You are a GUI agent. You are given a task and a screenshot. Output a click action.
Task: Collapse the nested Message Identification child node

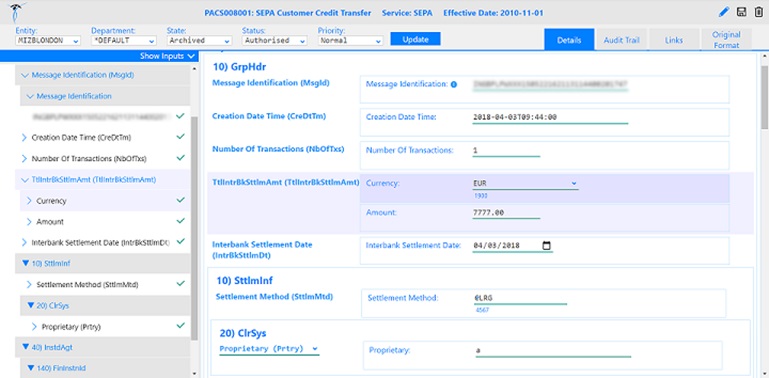pyautogui.click(x=30, y=97)
